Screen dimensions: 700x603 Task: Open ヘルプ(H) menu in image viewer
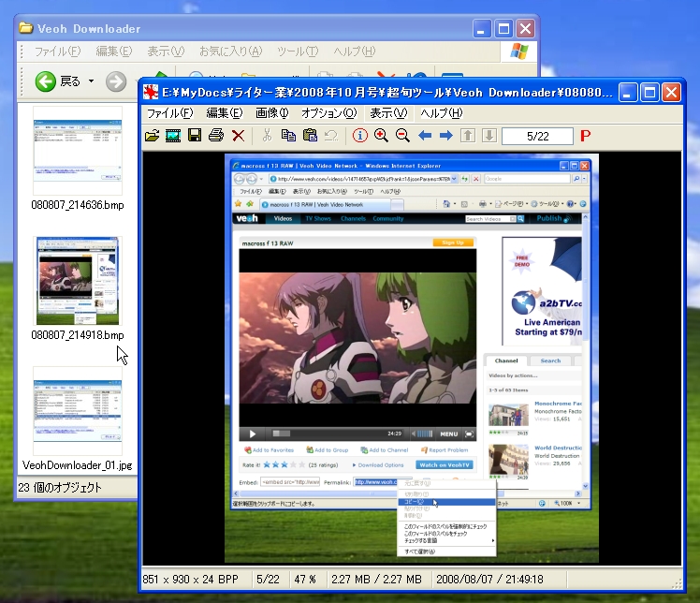442,113
